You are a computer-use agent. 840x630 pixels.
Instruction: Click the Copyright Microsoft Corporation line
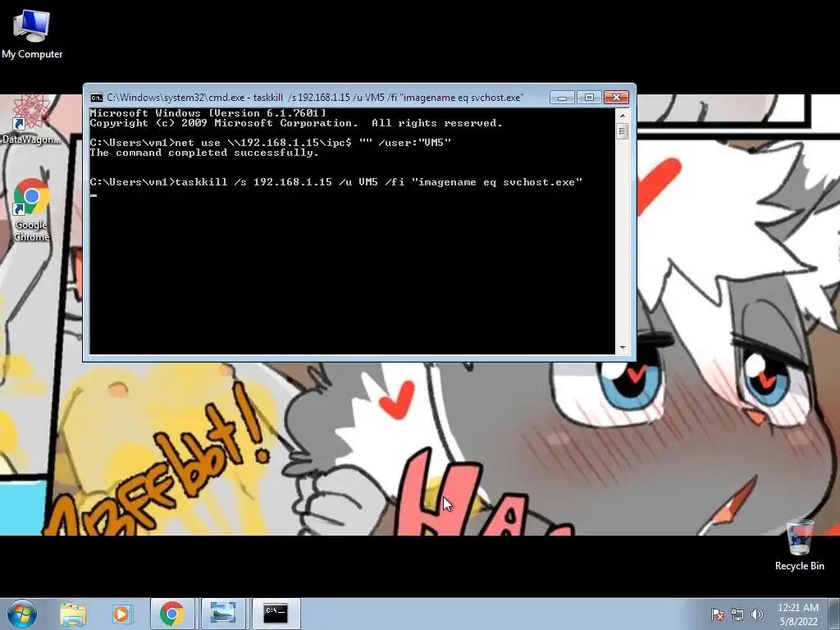[296, 123]
